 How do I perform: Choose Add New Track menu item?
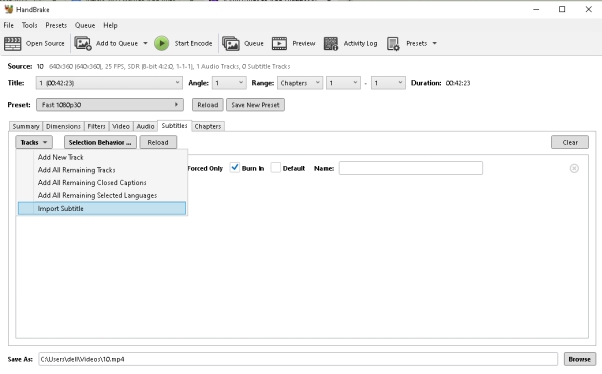click(102, 157)
